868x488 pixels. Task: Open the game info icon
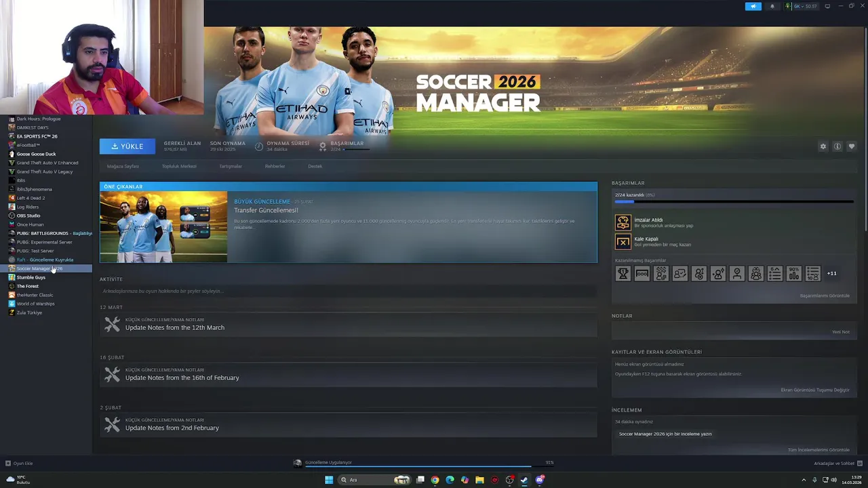point(837,146)
